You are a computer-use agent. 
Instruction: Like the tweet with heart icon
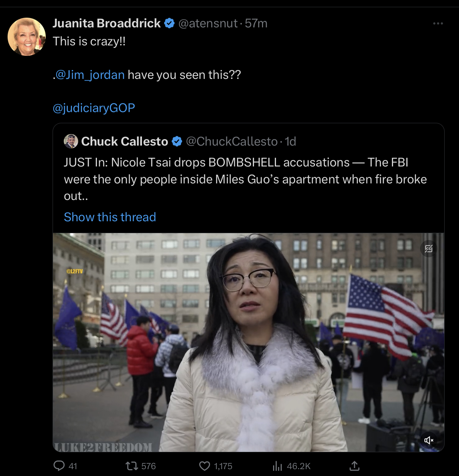(205, 466)
